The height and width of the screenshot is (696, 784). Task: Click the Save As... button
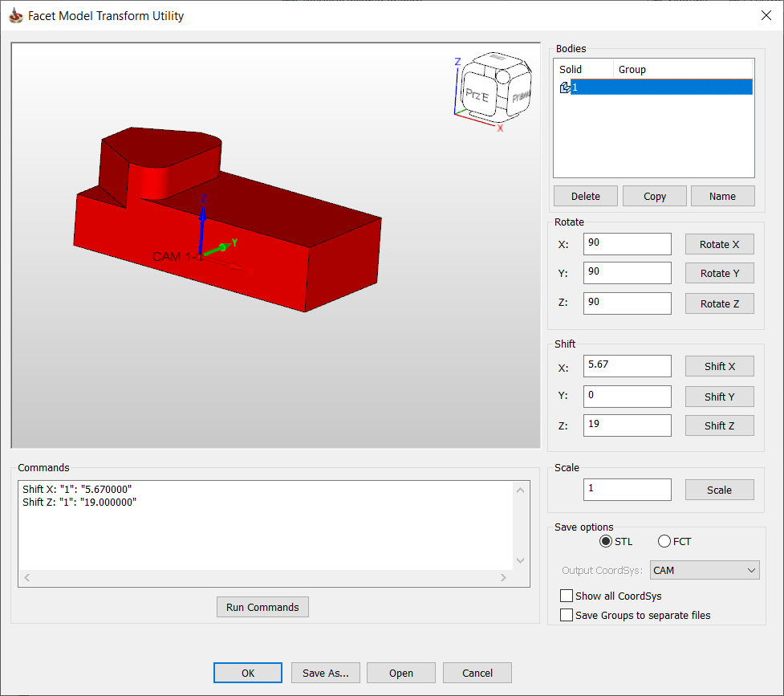point(325,674)
